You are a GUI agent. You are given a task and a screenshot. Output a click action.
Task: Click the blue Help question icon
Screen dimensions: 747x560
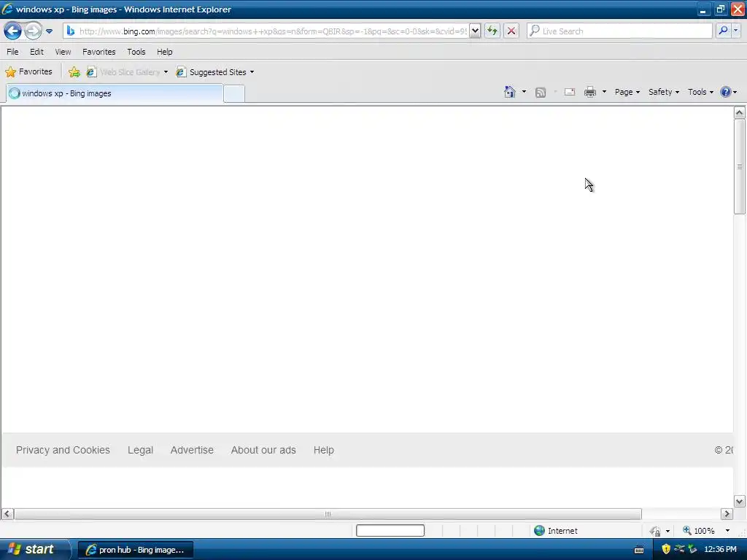tap(726, 92)
